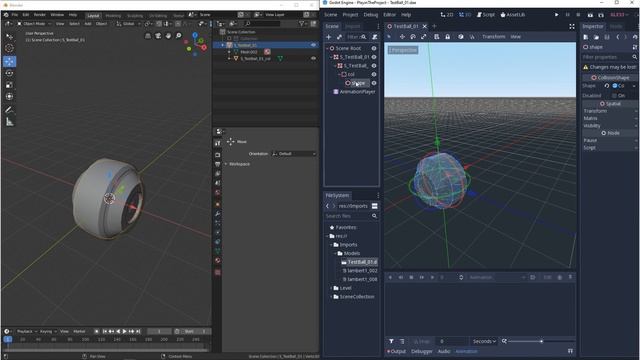Click Blender timeline frame scrub bar
Image resolution: width=640 pixels, height=360 pixels.
click(107, 339)
